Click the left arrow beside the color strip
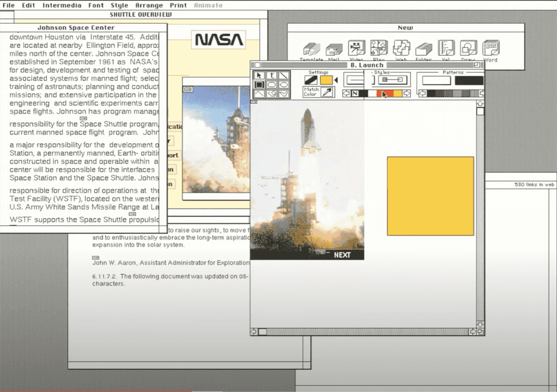The height and width of the screenshot is (392, 557). click(x=346, y=93)
